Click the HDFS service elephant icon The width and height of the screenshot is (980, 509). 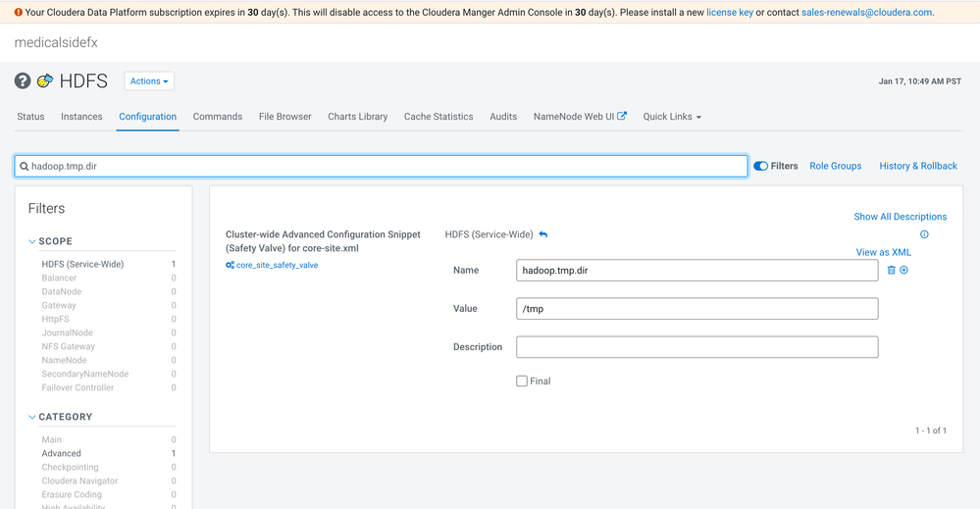pos(45,80)
